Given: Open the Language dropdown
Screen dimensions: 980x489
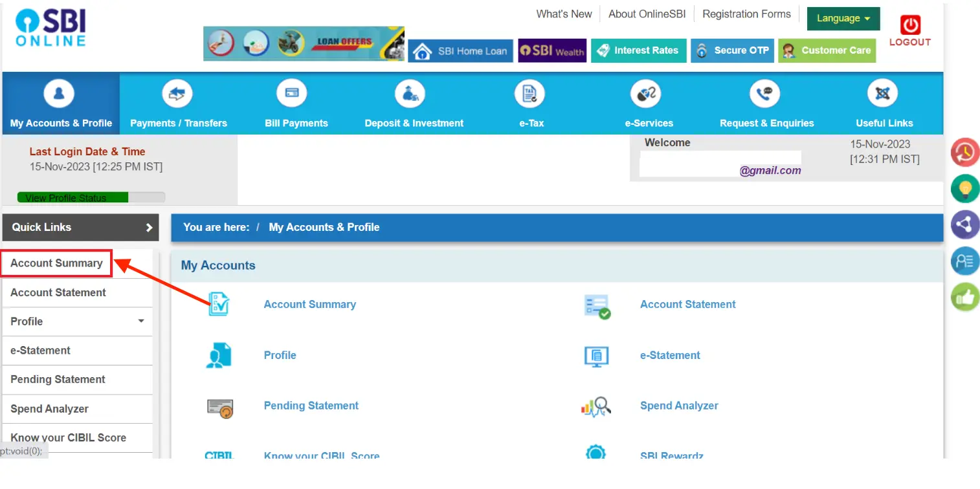Looking at the screenshot, I should click(843, 18).
